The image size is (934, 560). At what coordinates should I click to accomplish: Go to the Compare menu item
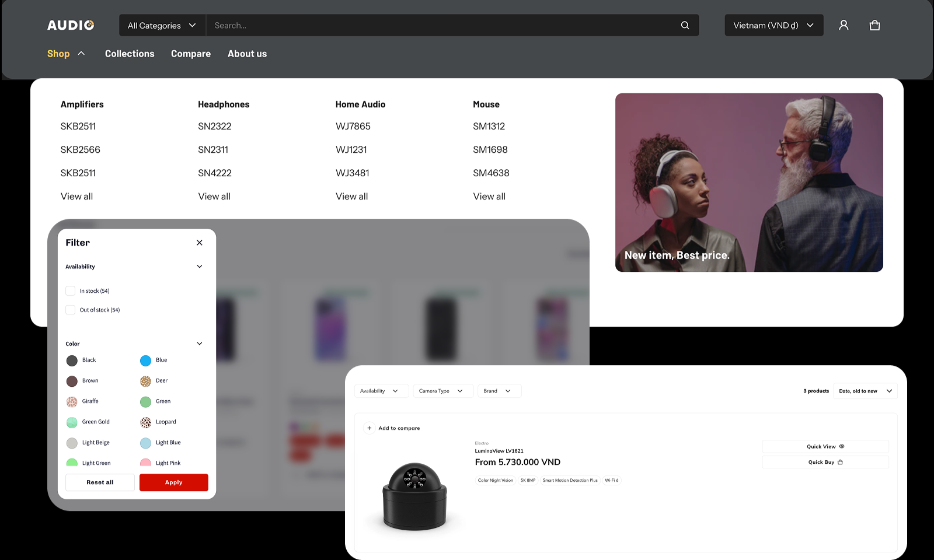pyautogui.click(x=191, y=54)
